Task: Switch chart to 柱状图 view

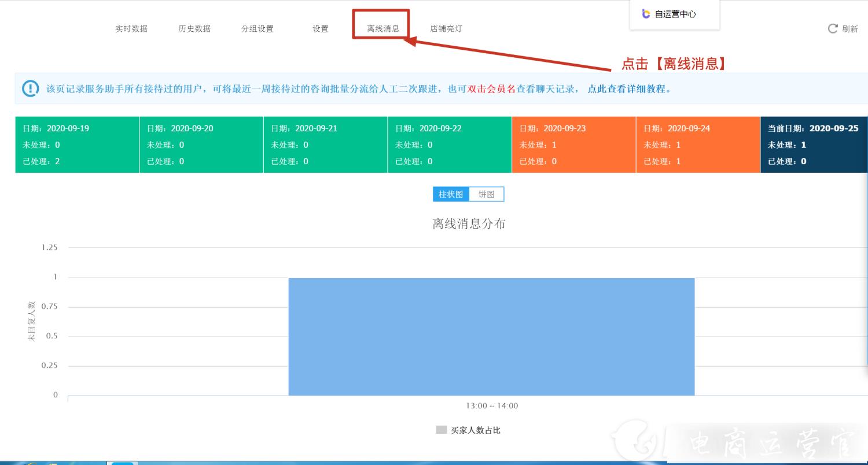Action: 451,194
